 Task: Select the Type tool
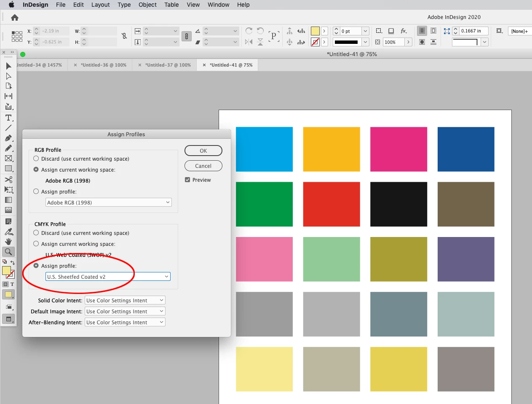click(x=8, y=118)
